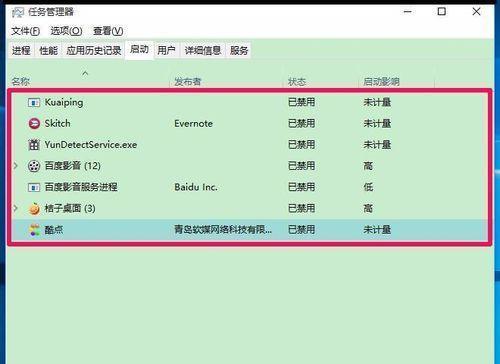Select YunDetectService.exe entry name
Image resolution: width=500 pixels, height=364 pixels.
(91, 145)
